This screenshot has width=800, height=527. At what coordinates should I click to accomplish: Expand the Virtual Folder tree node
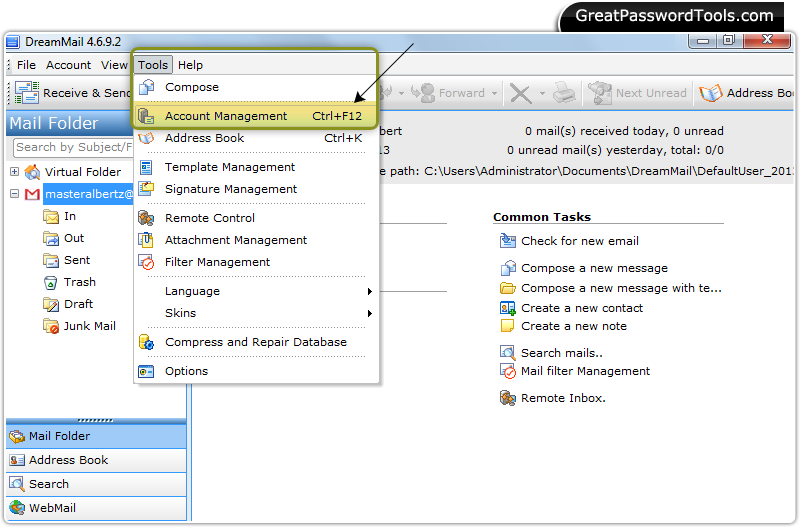(x=14, y=171)
